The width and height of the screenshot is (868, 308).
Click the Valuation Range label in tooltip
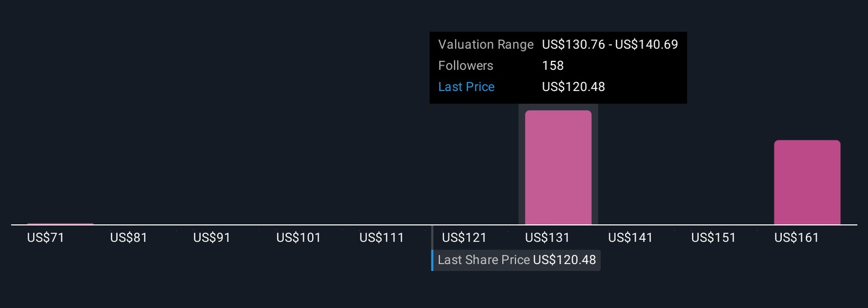[x=486, y=45]
